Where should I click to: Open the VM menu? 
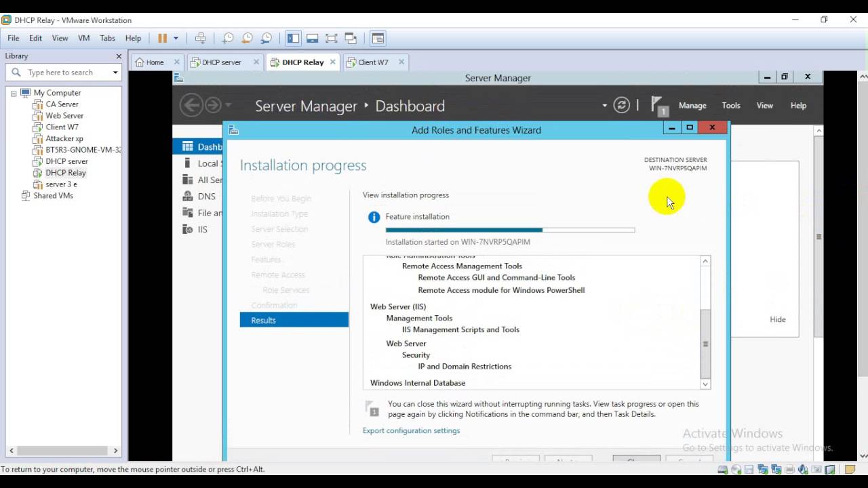(x=84, y=39)
